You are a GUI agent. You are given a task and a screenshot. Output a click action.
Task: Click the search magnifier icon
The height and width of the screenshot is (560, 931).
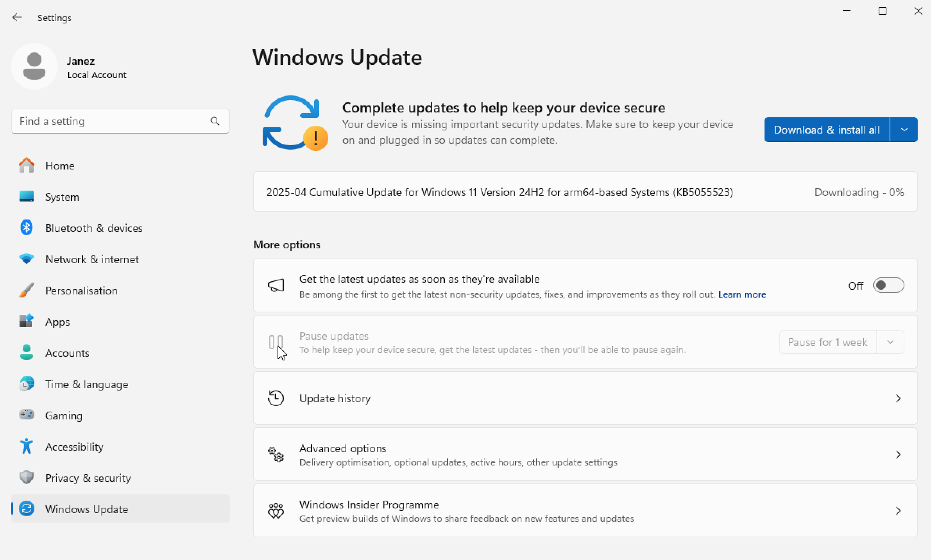pos(215,121)
